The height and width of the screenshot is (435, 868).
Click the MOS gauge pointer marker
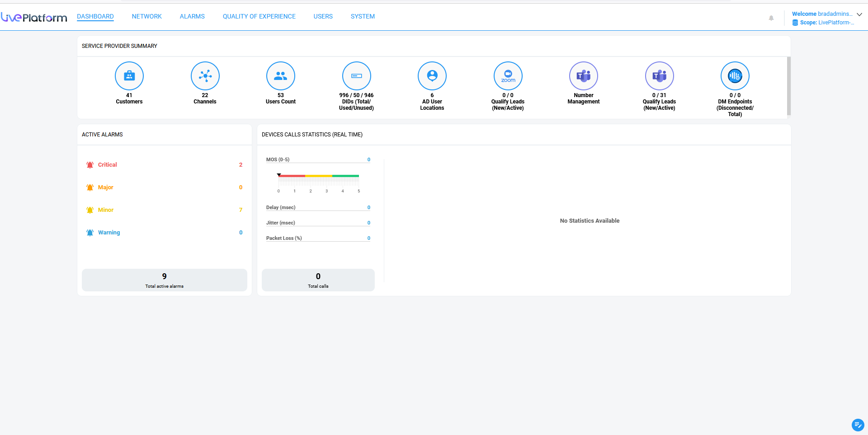pos(279,174)
